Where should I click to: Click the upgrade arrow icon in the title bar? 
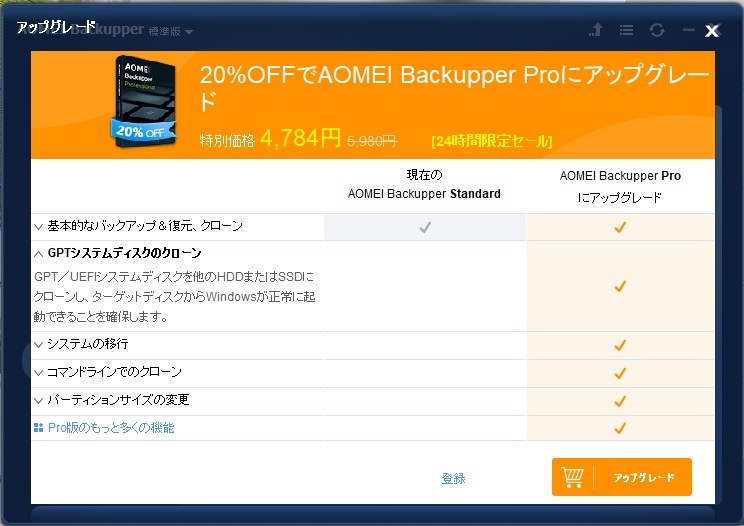click(x=596, y=30)
